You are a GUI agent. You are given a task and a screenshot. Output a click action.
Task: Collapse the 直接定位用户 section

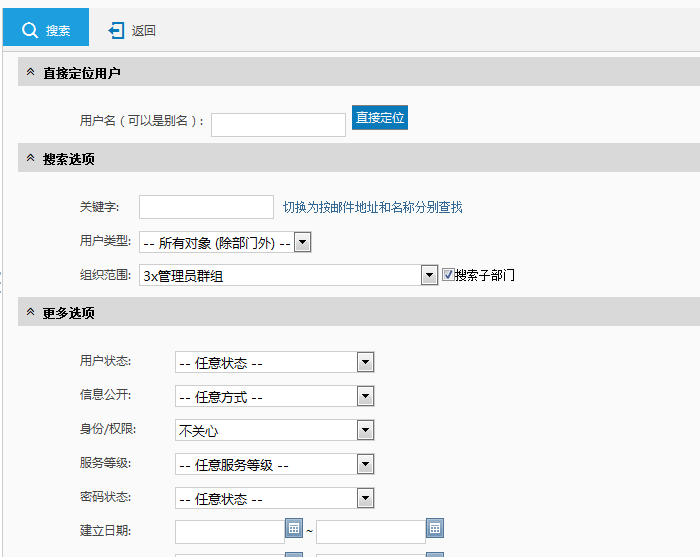(30, 73)
